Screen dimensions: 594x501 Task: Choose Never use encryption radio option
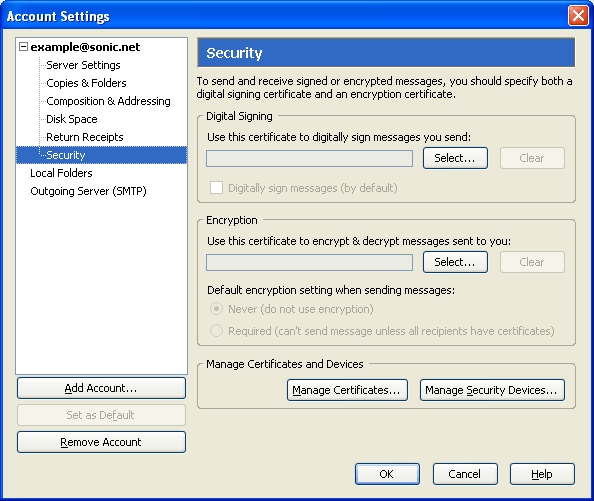(x=216, y=309)
